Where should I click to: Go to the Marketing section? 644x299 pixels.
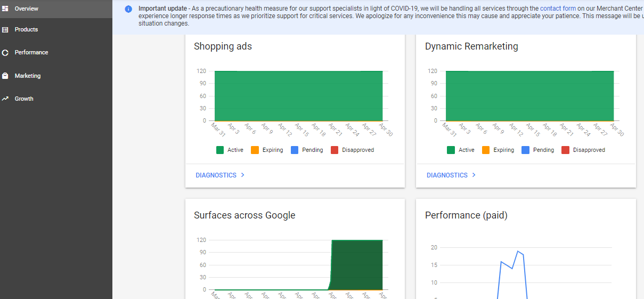click(28, 76)
